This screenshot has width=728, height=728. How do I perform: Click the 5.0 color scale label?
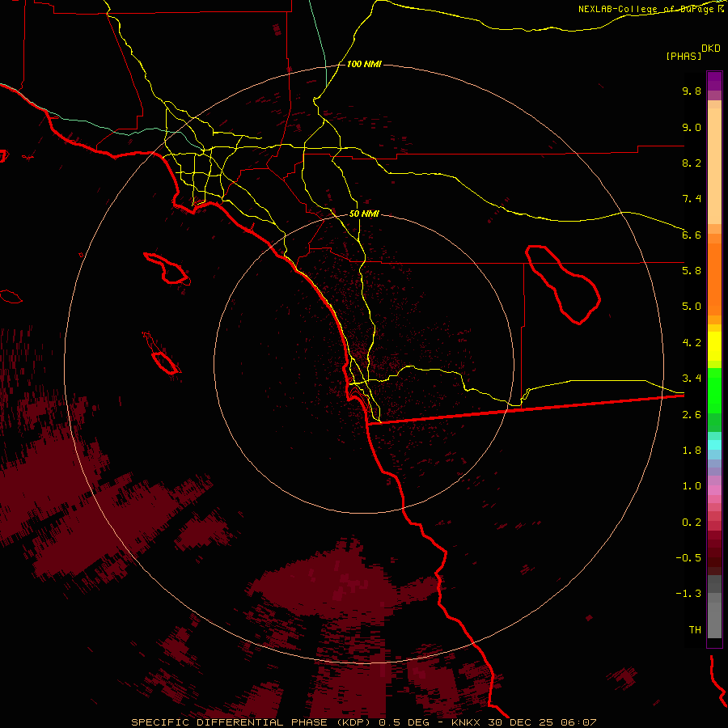(x=692, y=307)
